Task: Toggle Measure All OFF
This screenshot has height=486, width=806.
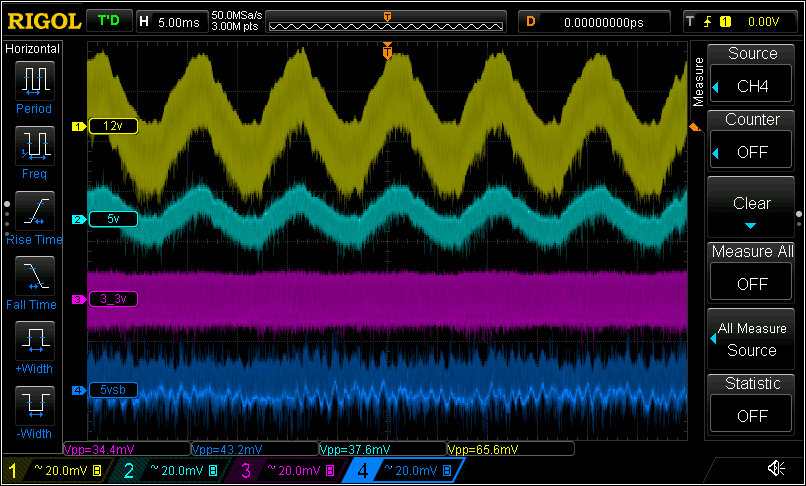Action: [751, 271]
